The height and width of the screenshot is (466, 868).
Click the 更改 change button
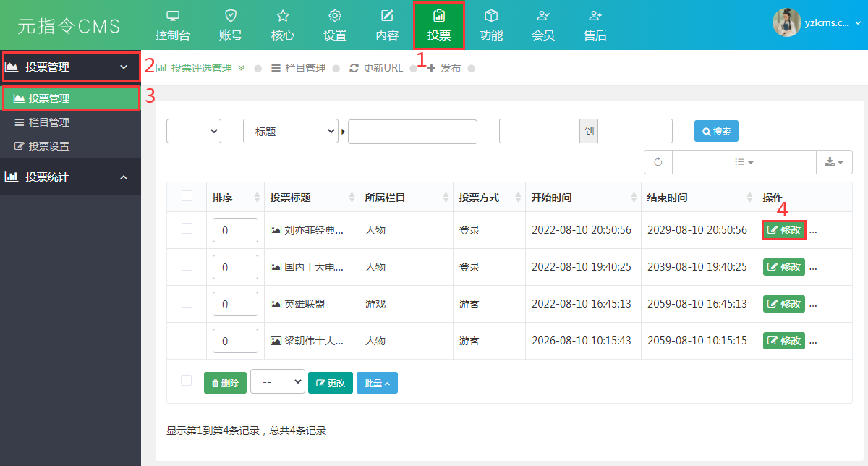tap(330, 383)
